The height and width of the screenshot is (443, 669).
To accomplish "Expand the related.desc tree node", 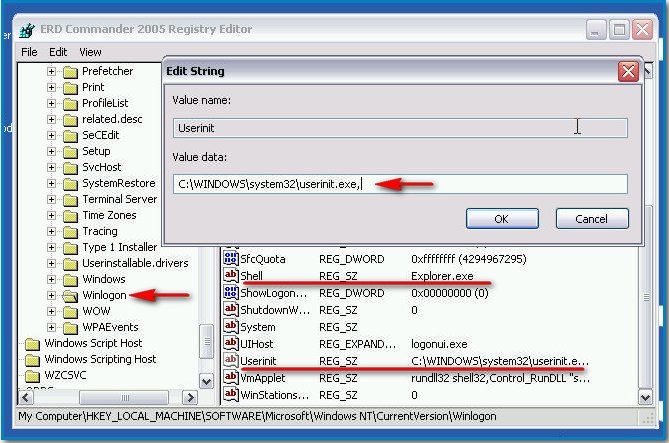I will [x=51, y=119].
